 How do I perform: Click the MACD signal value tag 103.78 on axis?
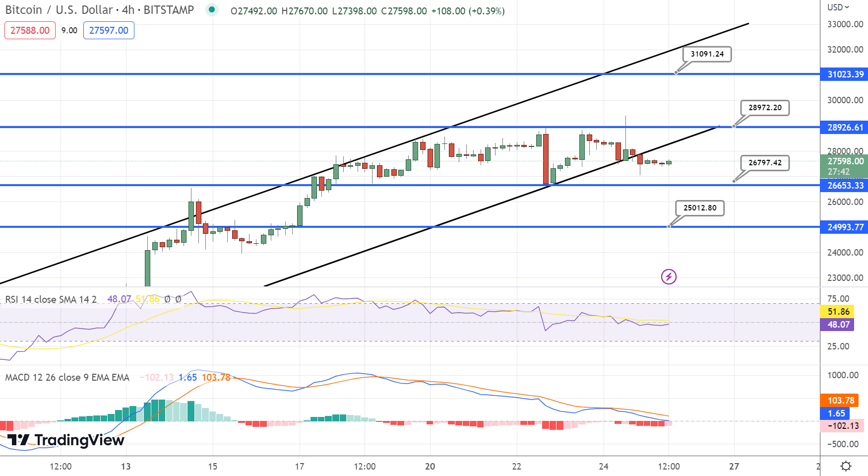click(x=840, y=401)
